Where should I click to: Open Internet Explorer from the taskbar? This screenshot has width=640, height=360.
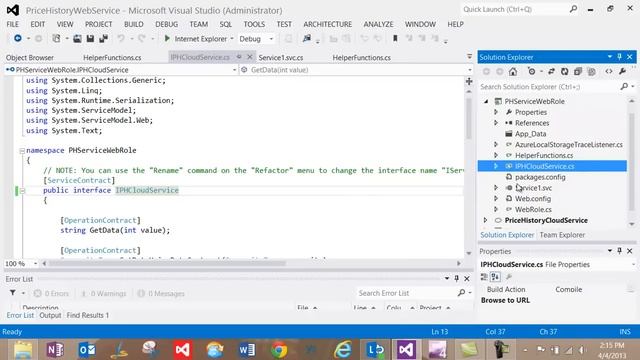(343, 350)
